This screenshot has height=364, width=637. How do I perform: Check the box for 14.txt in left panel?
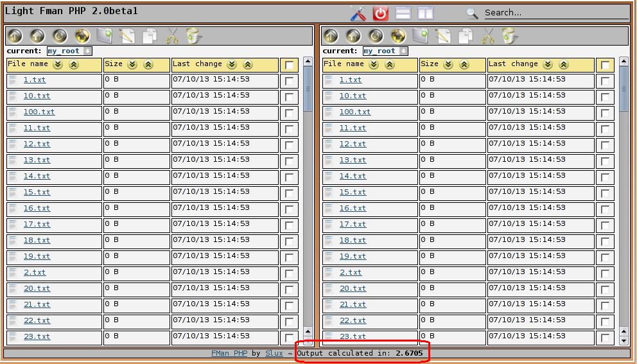click(289, 178)
